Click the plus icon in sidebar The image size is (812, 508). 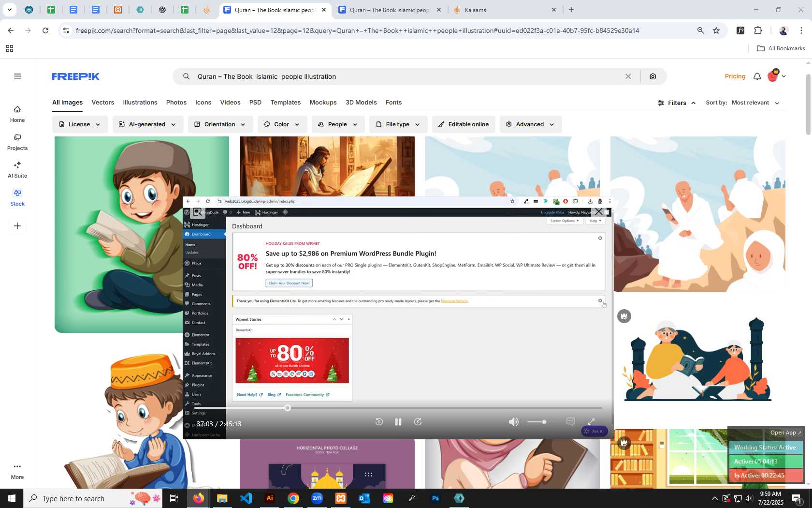[x=17, y=225]
